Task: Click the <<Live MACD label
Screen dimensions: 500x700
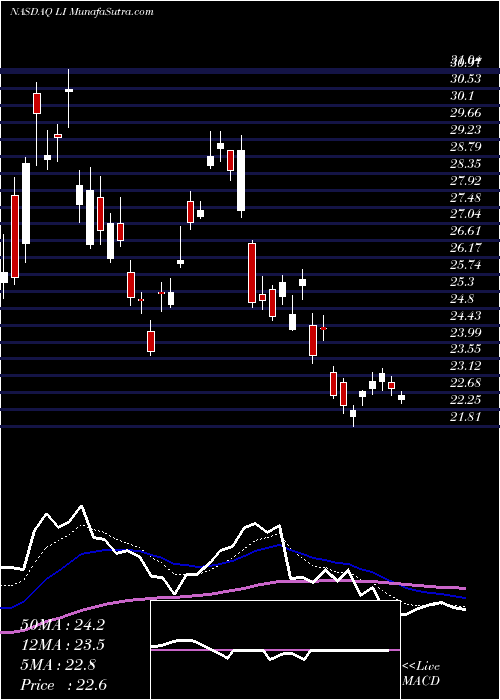Action: tap(421, 674)
